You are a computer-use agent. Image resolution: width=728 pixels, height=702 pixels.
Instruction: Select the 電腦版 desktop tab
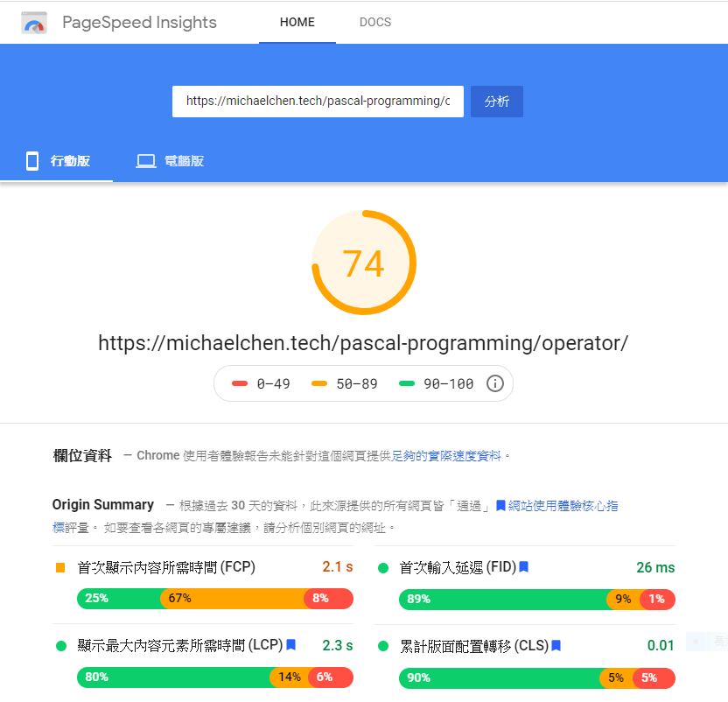[x=170, y=161]
